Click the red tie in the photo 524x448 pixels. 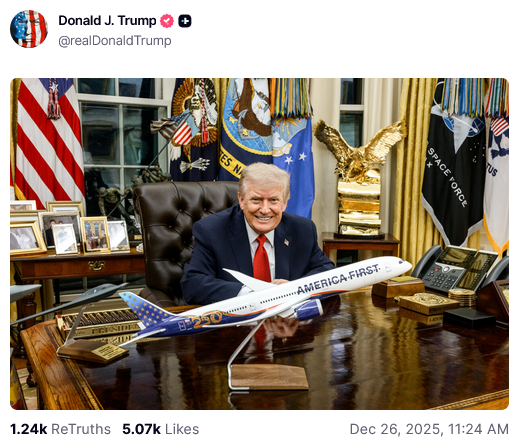(262, 259)
